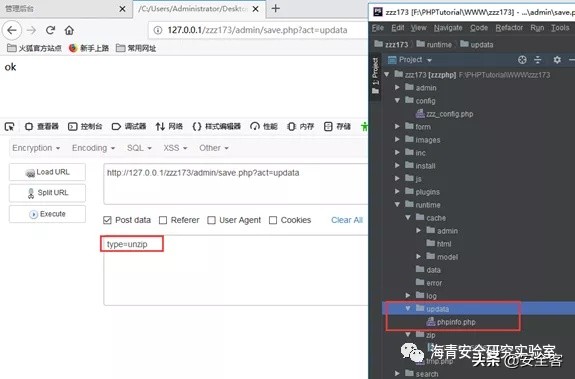
Task: Click the HackBar URL text field
Action: click(236, 184)
